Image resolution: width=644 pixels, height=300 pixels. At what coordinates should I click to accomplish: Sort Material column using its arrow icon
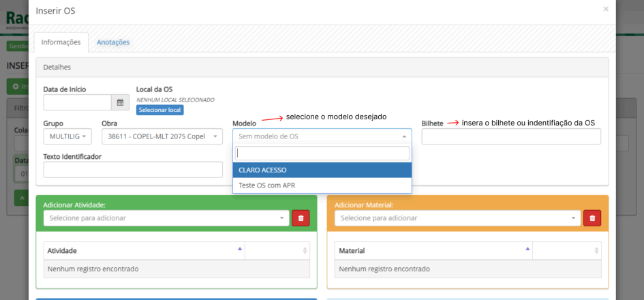pos(528,250)
